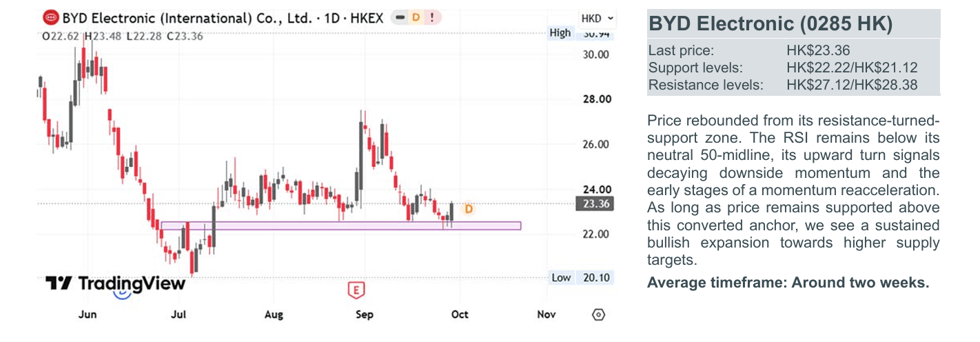Click the red exclamation alert icon in header

pyautogui.click(x=431, y=17)
